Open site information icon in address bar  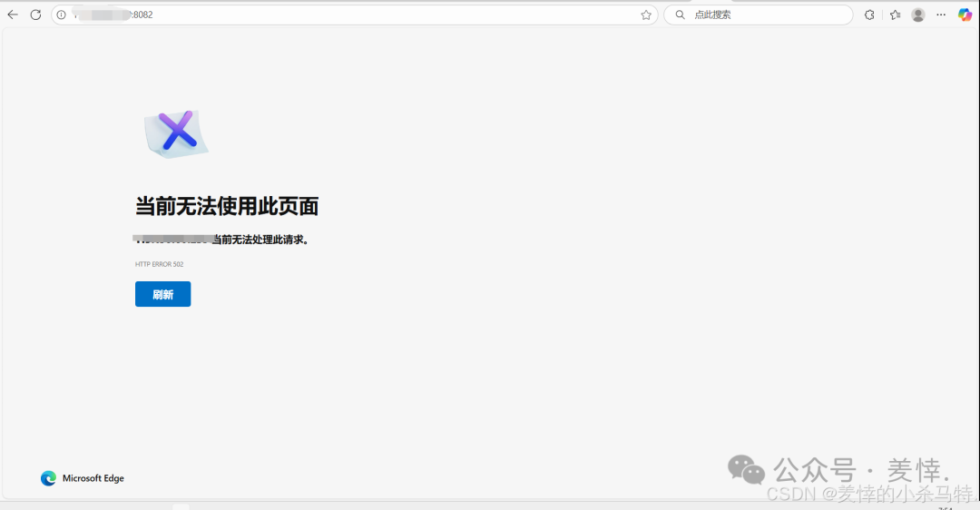click(x=62, y=15)
